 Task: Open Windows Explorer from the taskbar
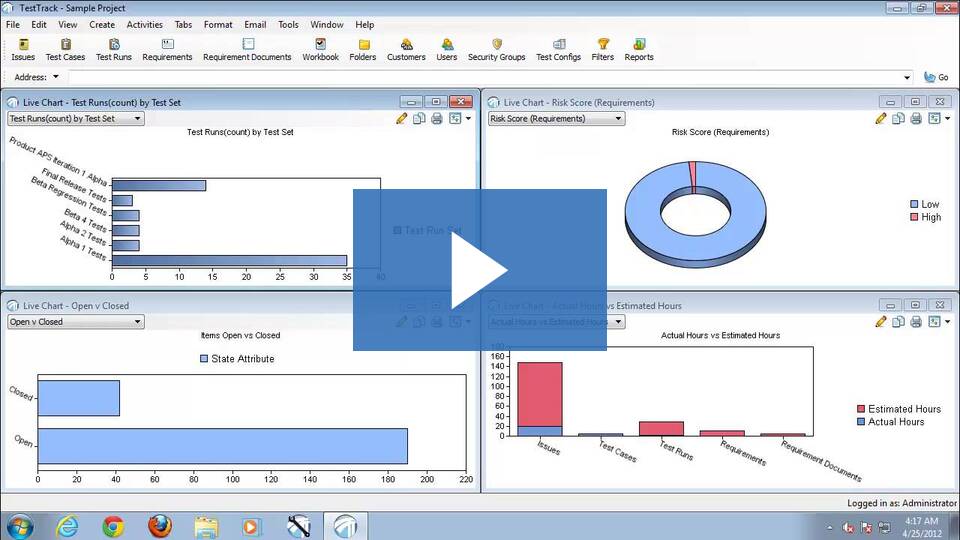(x=206, y=527)
